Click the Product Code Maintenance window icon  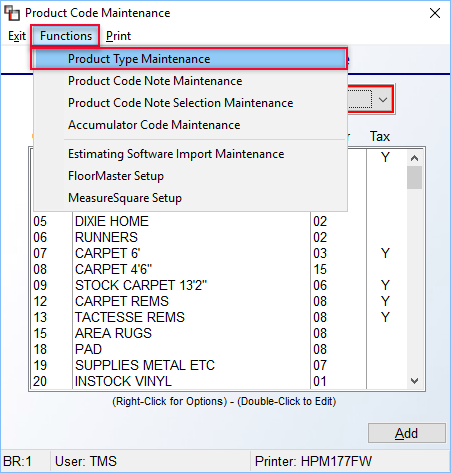(12, 13)
